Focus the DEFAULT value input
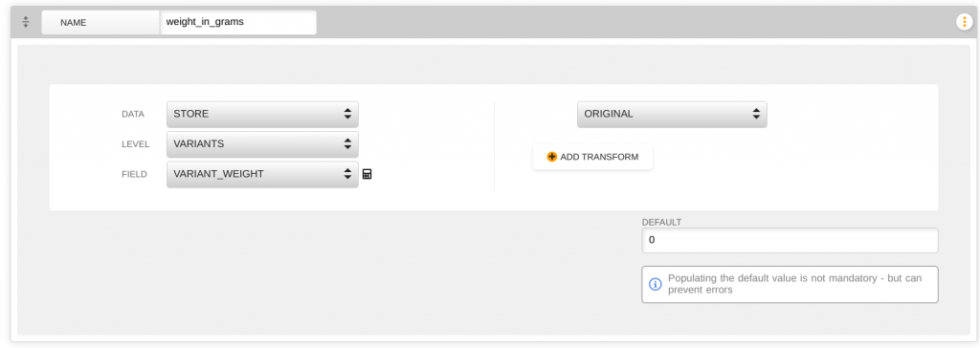The width and height of the screenshot is (980, 348). click(x=790, y=240)
